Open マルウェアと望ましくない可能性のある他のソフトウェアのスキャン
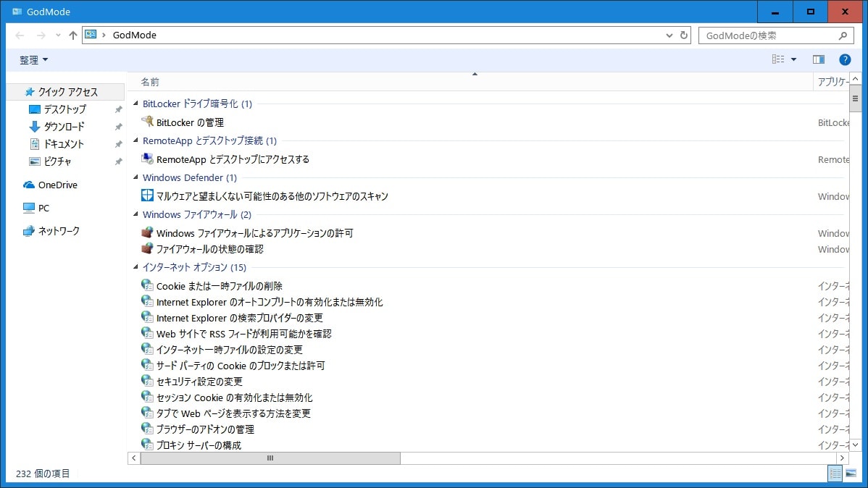Image resolution: width=868 pixels, height=488 pixels. pyautogui.click(x=272, y=196)
